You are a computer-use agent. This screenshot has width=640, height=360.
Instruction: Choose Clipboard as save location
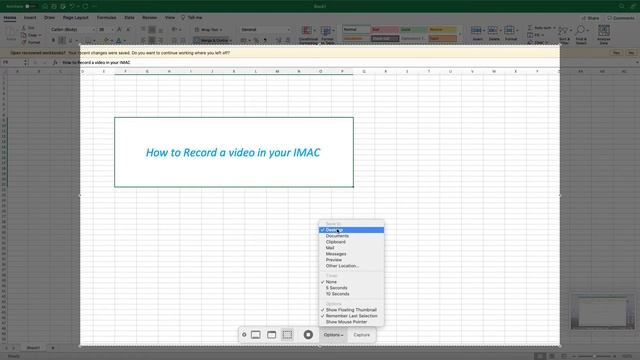[x=351, y=242]
